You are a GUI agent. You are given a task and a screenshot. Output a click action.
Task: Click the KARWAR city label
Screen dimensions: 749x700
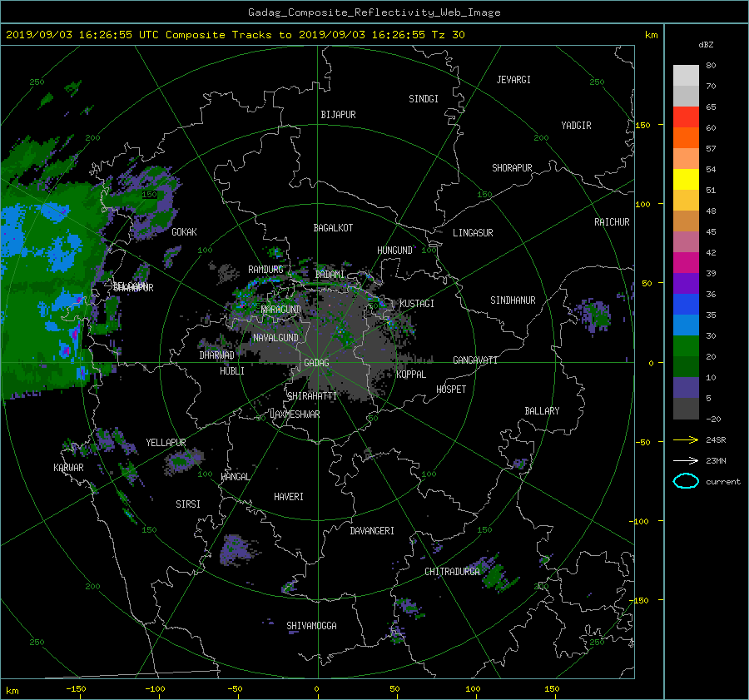[x=68, y=468]
